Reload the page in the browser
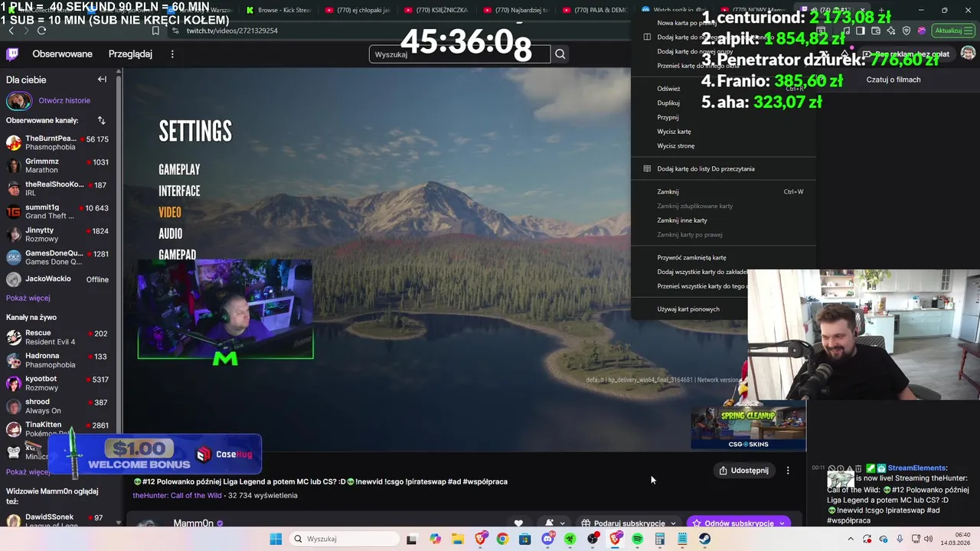 tap(41, 31)
